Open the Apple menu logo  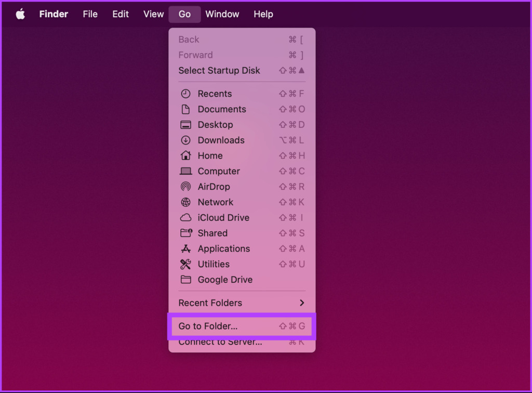pyautogui.click(x=21, y=14)
